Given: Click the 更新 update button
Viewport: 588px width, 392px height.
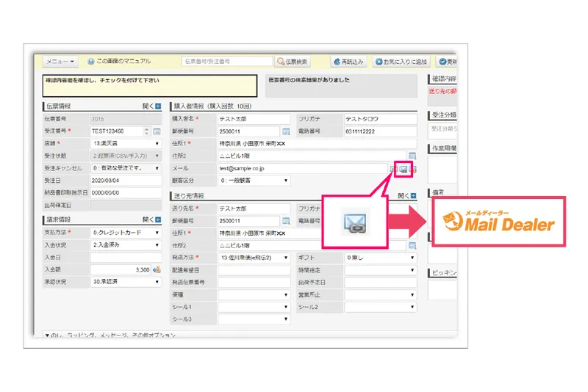Looking at the screenshot, I should [x=447, y=62].
